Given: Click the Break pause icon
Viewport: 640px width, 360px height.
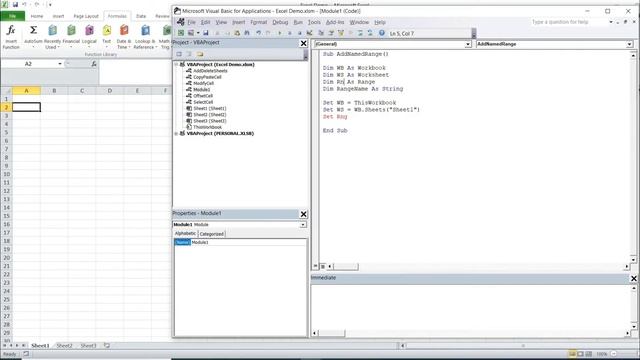Looking at the screenshot, I should tap(290, 33).
